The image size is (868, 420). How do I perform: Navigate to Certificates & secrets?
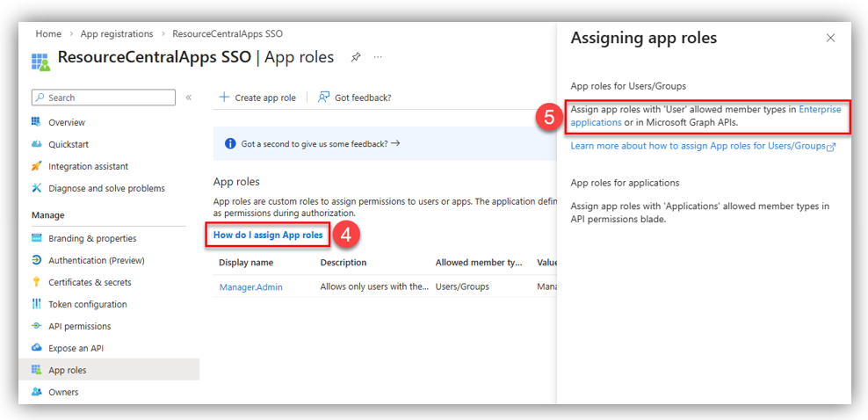(x=90, y=282)
